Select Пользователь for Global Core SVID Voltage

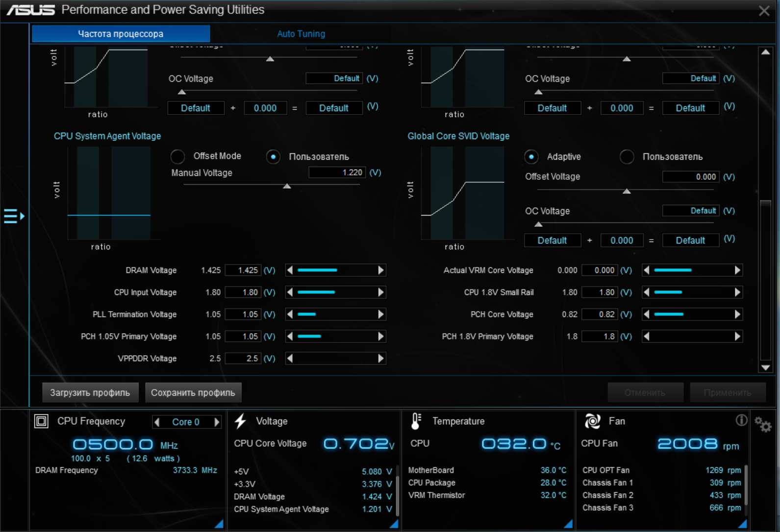tap(627, 157)
